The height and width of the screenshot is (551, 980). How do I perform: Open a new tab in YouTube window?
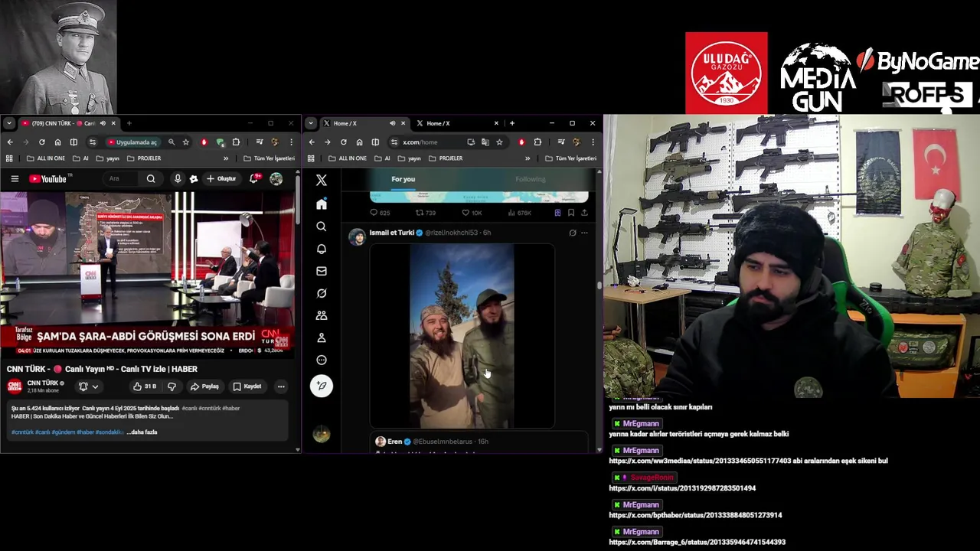pos(129,123)
